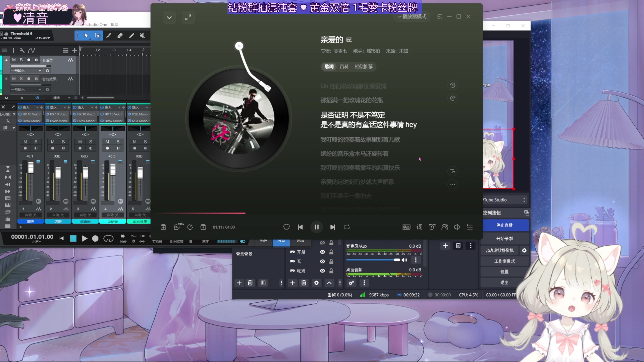Open 帮助 menu in Studio One
Screen dimensions: 644x362
pos(114,24)
